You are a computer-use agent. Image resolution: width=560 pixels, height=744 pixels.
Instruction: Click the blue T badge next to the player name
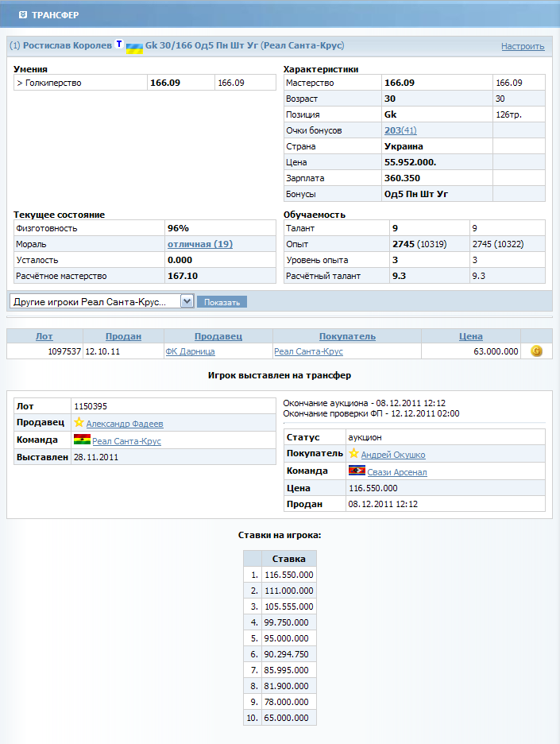(x=119, y=45)
